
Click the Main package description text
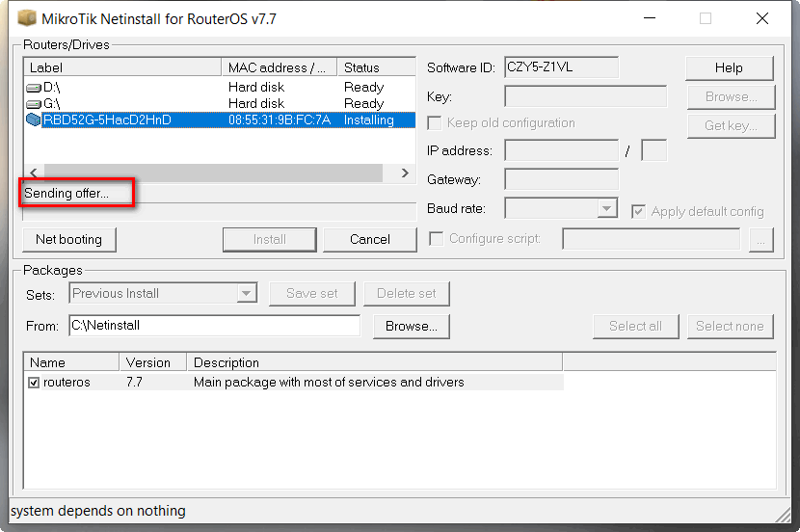point(329,382)
